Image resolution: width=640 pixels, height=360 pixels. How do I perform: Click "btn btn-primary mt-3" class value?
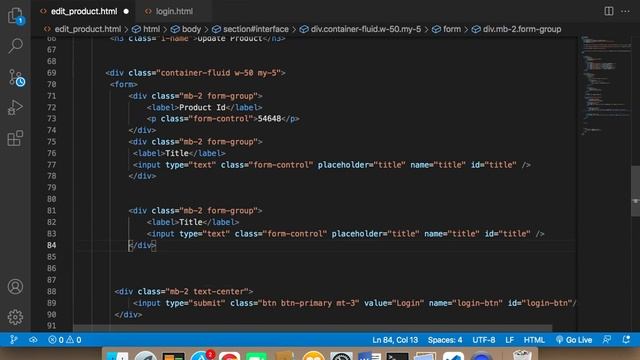coord(309,303)
